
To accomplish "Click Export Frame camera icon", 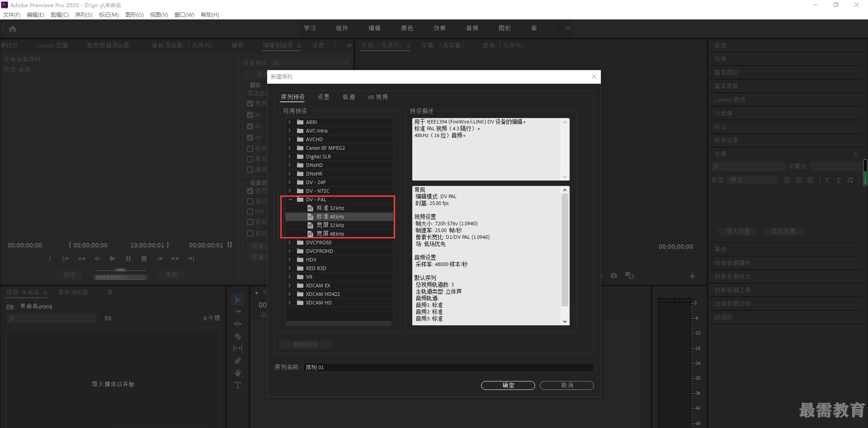I will [x=614, y=275].
